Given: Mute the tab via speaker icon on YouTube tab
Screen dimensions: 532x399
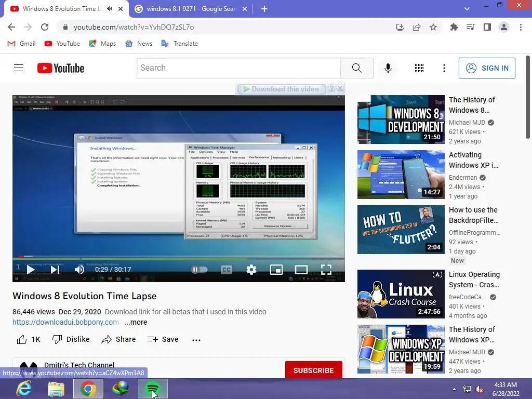Looking at the screenshot, I should 109,9.
